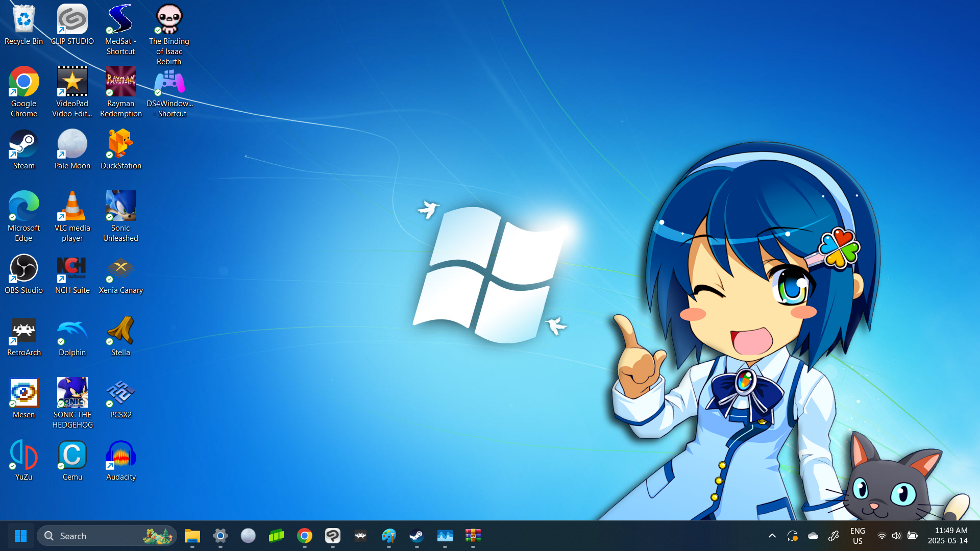The height and width of the screenshot is (551, 980).
Task: Select the Stella emulator icon
Action: [120, 336]
